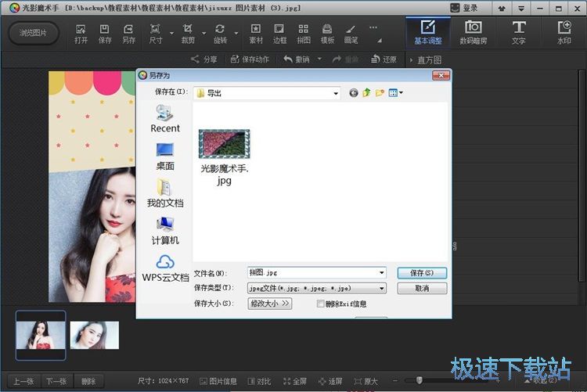Choose the 另存 save-as icon

point(128,34)
